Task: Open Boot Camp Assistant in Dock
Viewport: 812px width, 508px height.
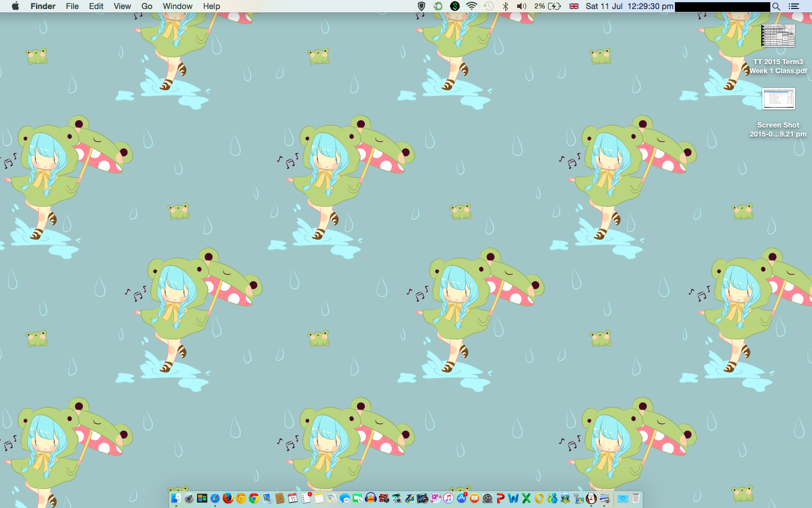Action: click(x=578, y=498)
